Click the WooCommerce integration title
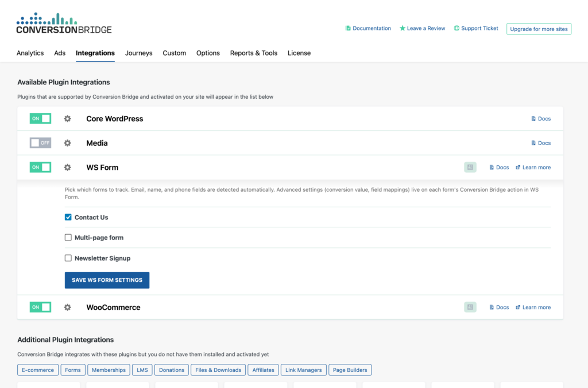Viewport: 588px width, 388px height. click(113, 308)
